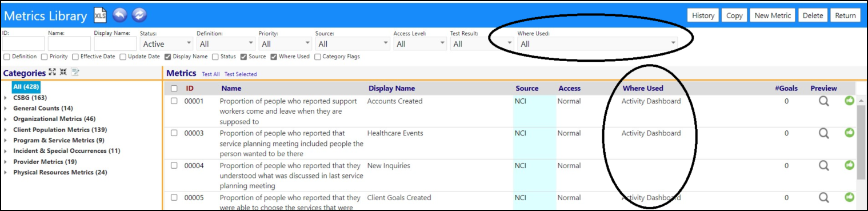Select the checkbox for metric 00003

174,133
